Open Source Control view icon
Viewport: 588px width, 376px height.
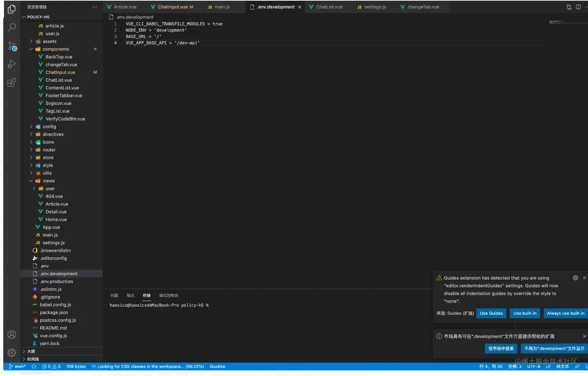[12, 46]
